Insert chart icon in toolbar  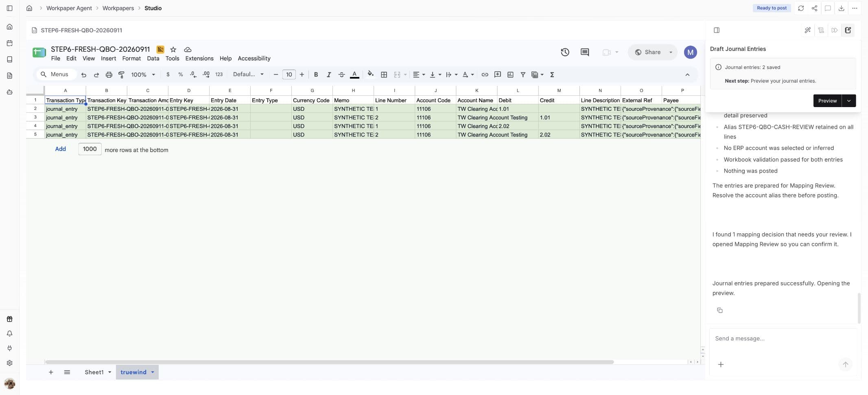coord(510,75)
